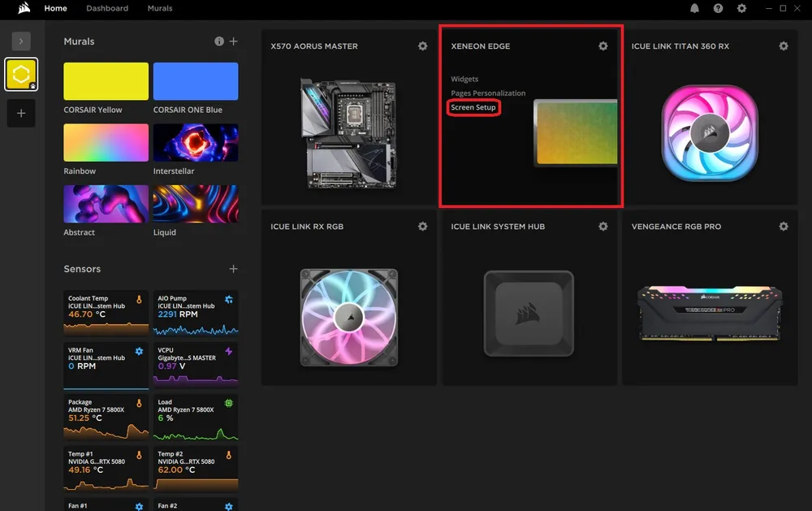Open Pages Personalization link
This screenshot has width=812, height=511.
click(488, 93)
